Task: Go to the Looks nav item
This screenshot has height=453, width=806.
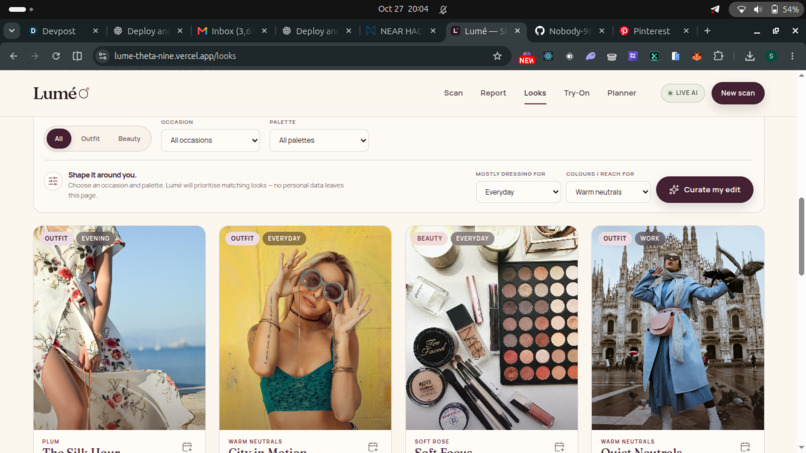Action: 535,93
